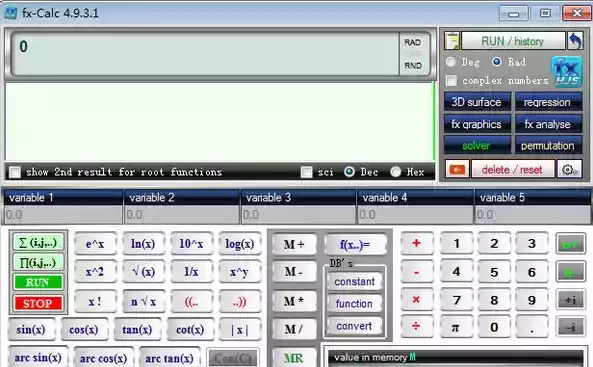Enable the complex numbers checkbox
The image size is (593, 367).
coord(451,81)
